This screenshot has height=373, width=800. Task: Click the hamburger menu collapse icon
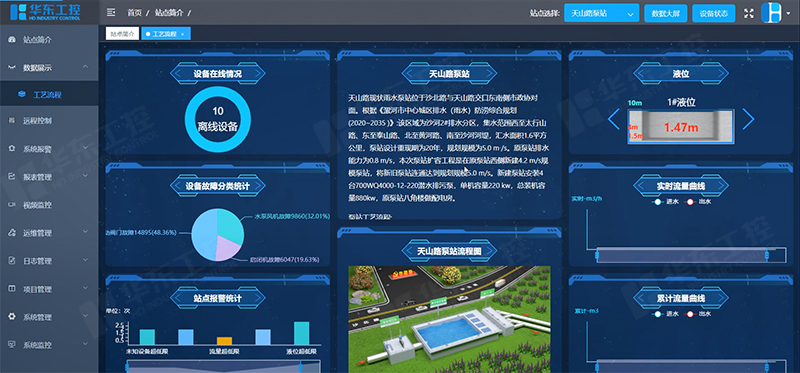tap(111, 13)
